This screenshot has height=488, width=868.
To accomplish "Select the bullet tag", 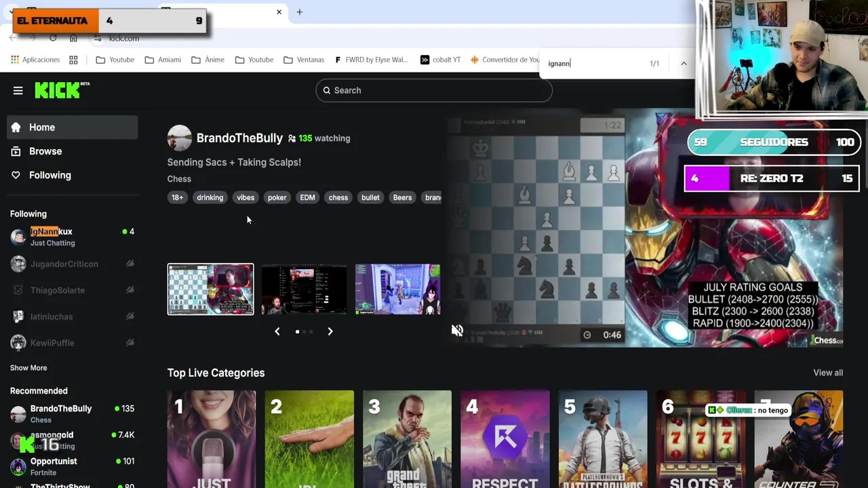I will coord(370,197).
